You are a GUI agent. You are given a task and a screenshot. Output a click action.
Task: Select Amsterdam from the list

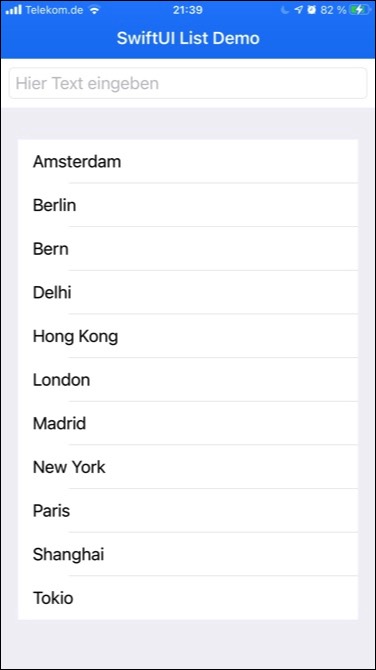click(x=188, y=162)
